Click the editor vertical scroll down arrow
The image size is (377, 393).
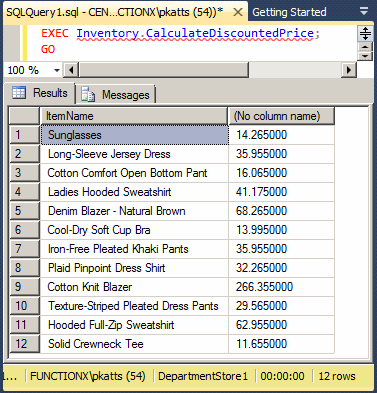click(365, 56)
